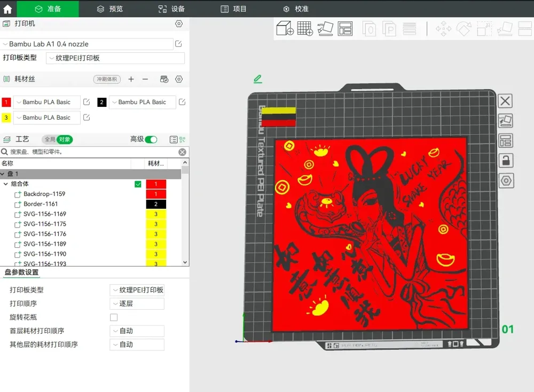Click the compare presets list icon
Screen dimensions: 534x392
click(174, 139)
